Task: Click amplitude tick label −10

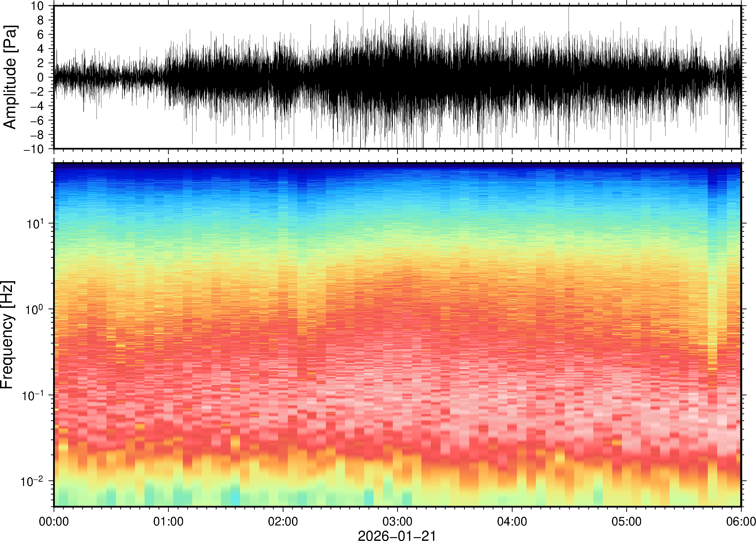Action: click(34, 149)
